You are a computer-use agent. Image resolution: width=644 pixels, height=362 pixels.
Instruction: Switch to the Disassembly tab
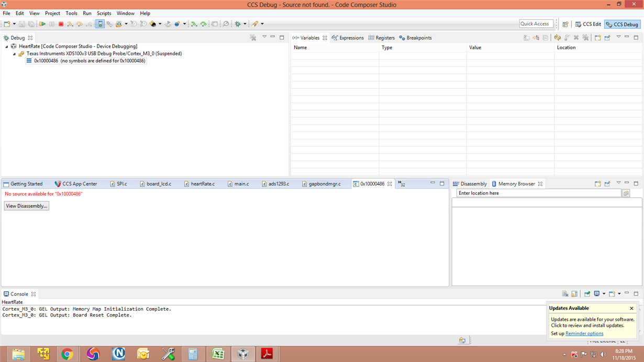[x=470, y=184]
